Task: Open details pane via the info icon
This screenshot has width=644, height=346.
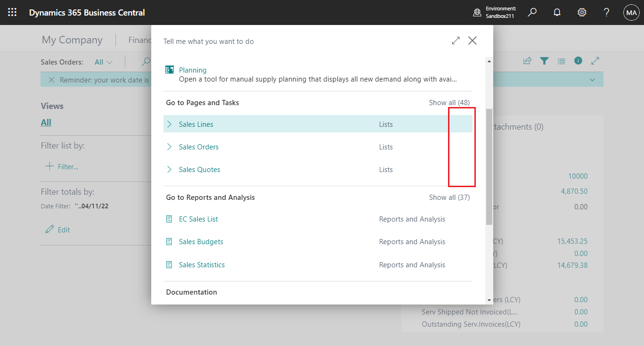Action: (578, 61)
